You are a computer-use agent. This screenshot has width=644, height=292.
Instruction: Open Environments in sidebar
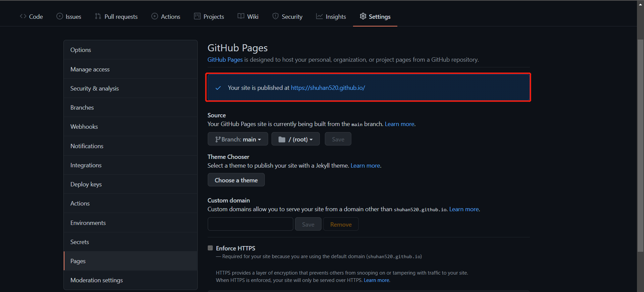[131, 223]
